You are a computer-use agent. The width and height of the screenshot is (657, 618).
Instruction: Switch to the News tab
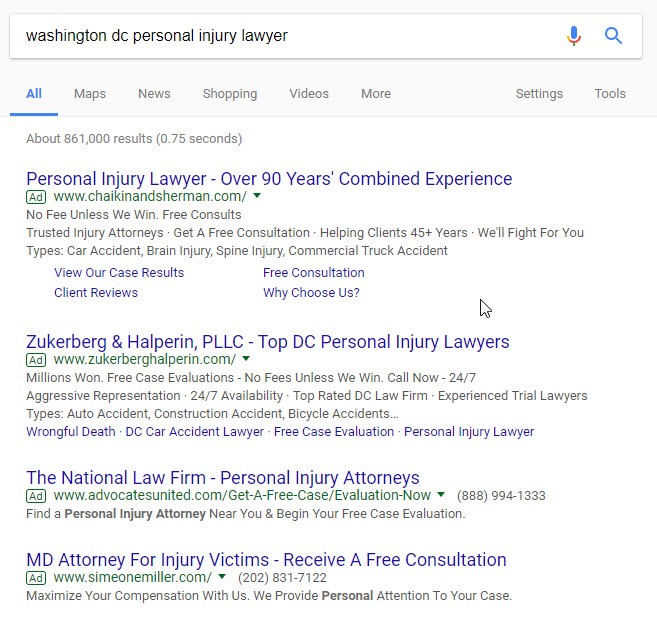[154, 93]
